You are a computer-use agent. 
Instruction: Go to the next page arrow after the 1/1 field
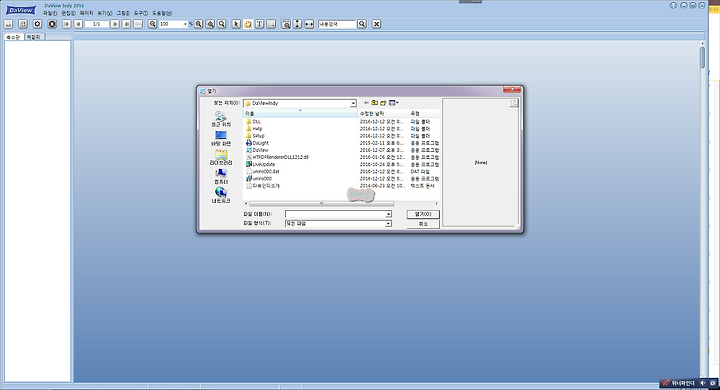115,24
